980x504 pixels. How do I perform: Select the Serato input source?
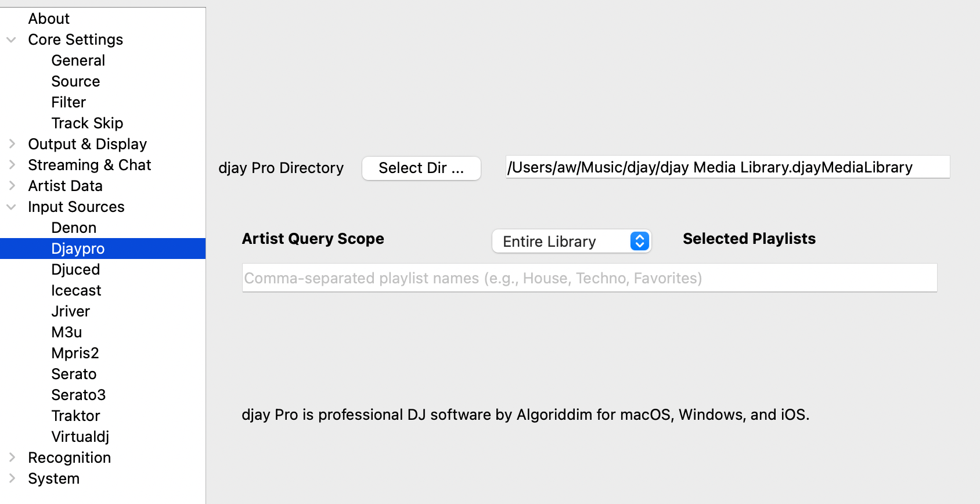(74, 374)
